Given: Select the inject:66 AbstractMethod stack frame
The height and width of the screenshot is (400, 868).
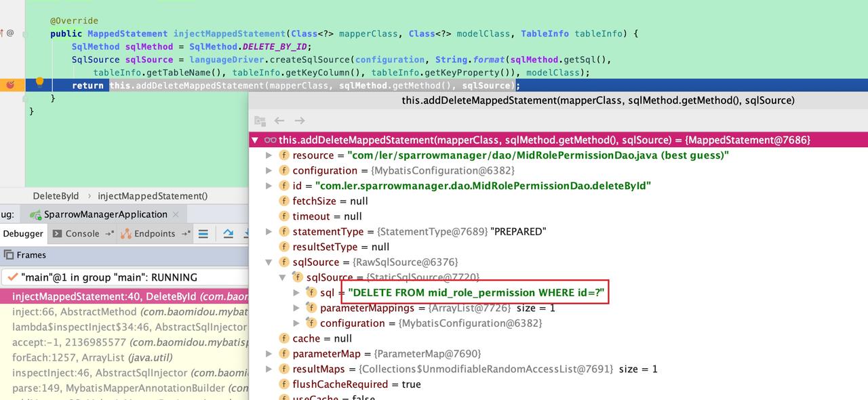Looking at the screenshot, I should pyautogui.click(x=124, y=312).
